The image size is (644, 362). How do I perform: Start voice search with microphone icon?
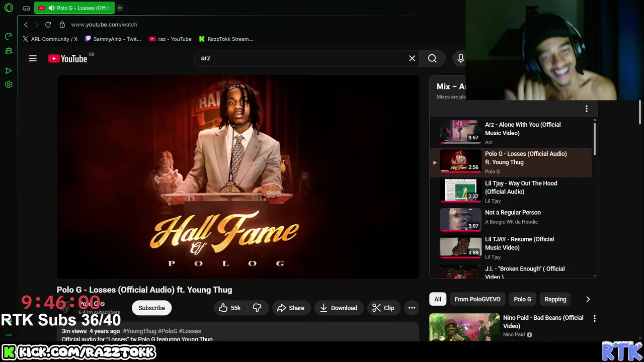click(460, 58)
